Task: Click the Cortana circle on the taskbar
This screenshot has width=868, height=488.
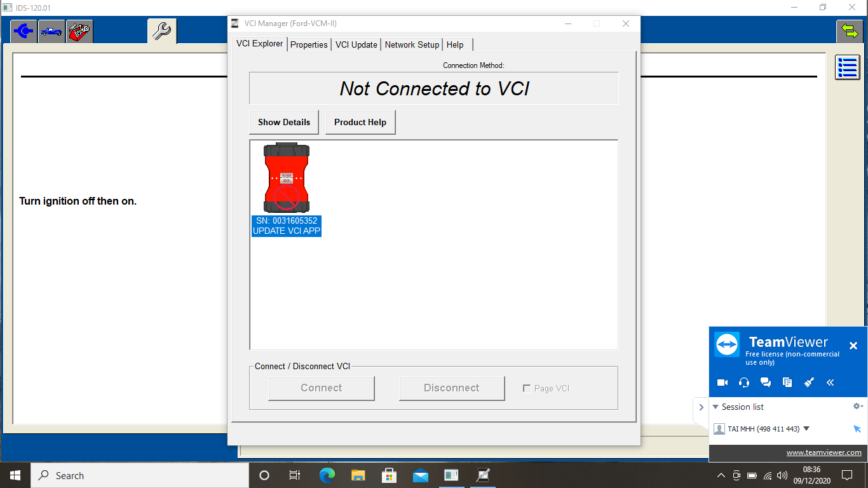Action: (x=264, y=475)
